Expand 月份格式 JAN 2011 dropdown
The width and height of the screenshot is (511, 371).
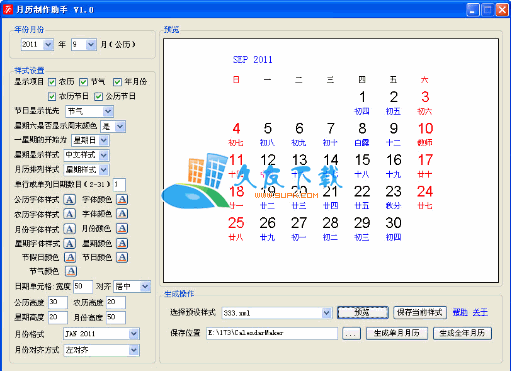pos(134,334)
